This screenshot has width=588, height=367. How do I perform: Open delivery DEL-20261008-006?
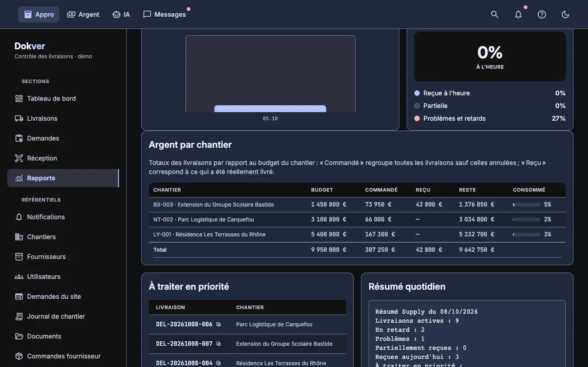184,325
